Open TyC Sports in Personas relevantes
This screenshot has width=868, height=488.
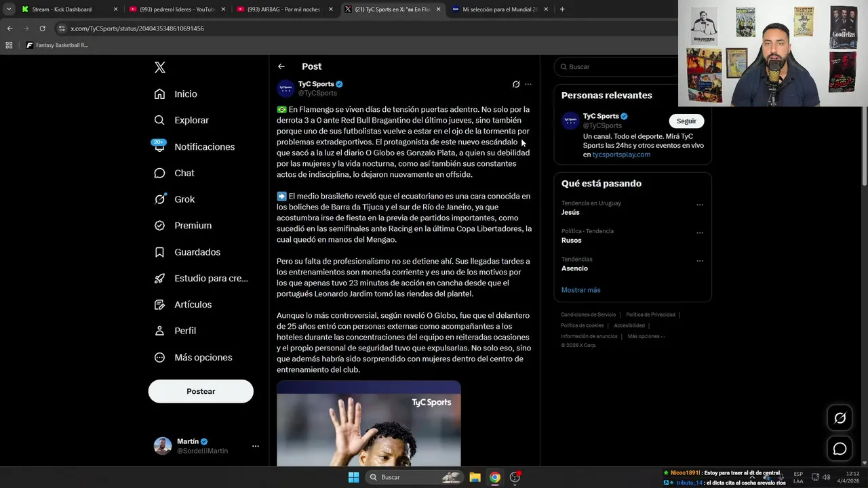[x=601, y=116]
